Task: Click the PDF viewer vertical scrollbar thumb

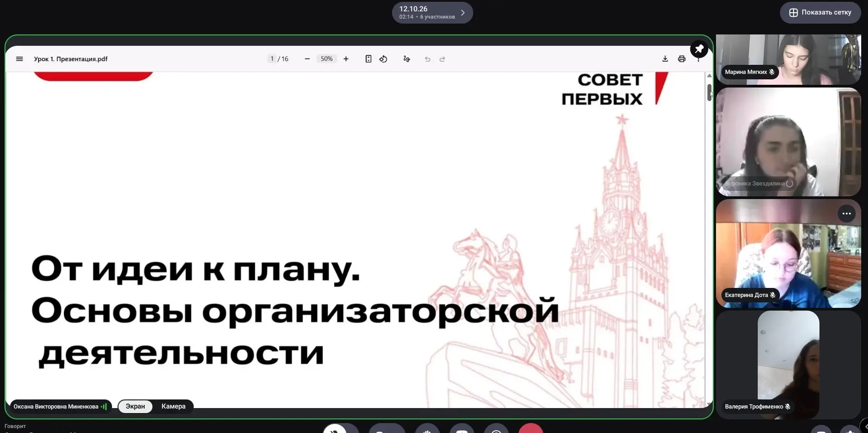Action: pos(709,92)
